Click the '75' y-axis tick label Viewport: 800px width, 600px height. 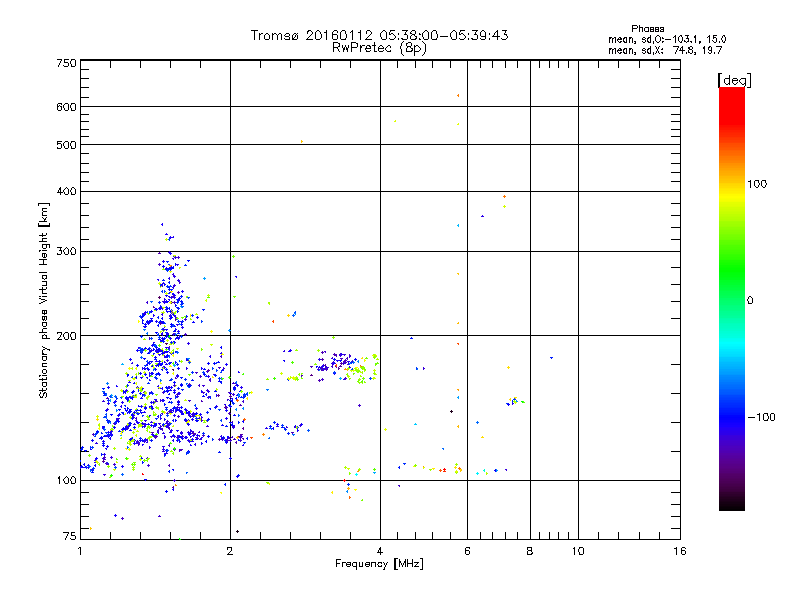click(x=70, y=536)
